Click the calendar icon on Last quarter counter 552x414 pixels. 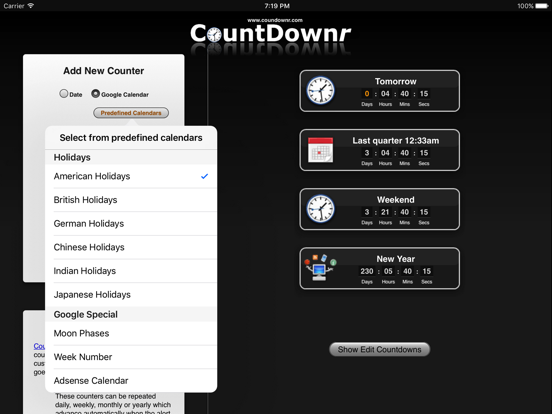click(320, 150)
